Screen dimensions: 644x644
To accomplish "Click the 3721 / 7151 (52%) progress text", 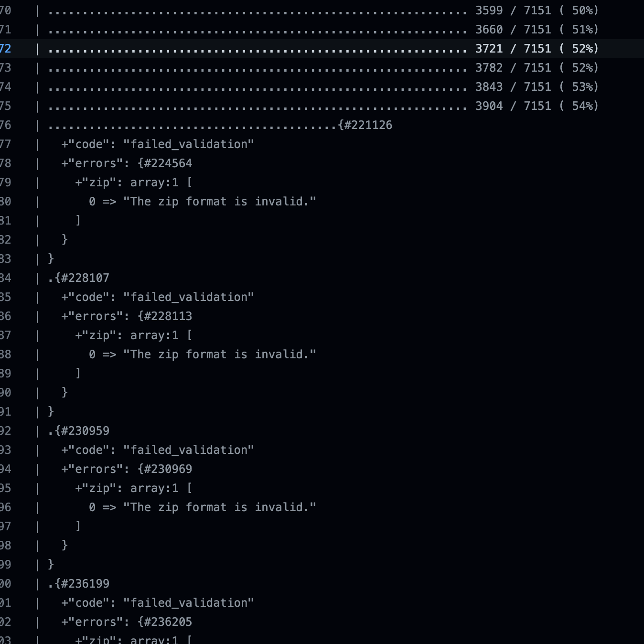I will [537, 49].
